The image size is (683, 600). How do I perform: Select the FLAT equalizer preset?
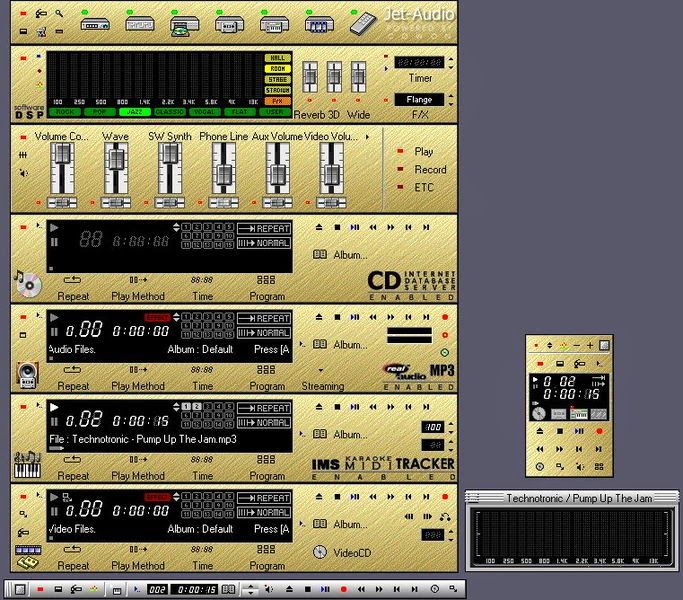[x=239, y=112]
